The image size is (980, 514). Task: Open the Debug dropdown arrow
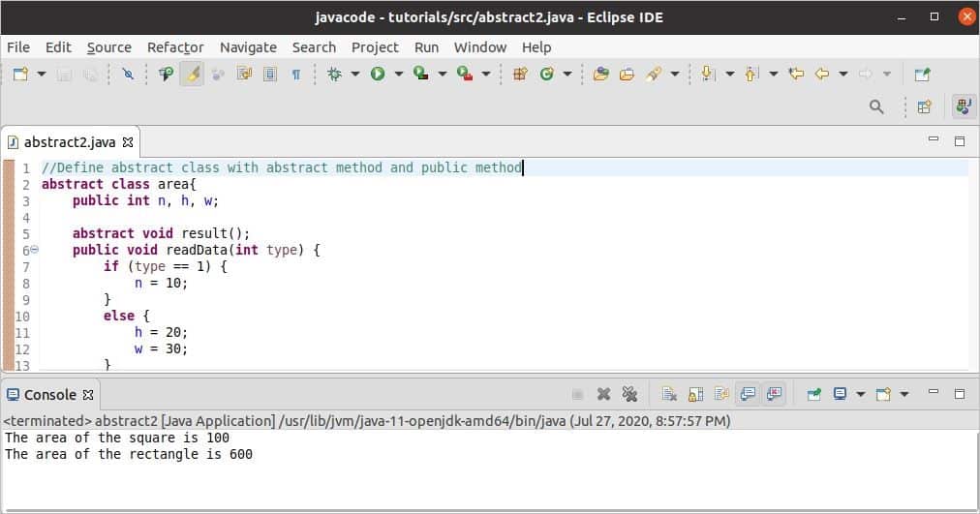pos(355,75)
